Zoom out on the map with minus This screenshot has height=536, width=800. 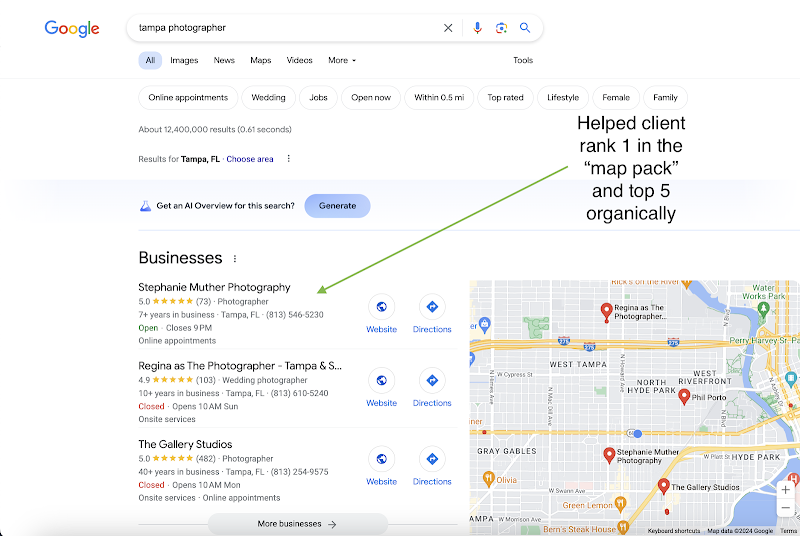coord(786,507)
